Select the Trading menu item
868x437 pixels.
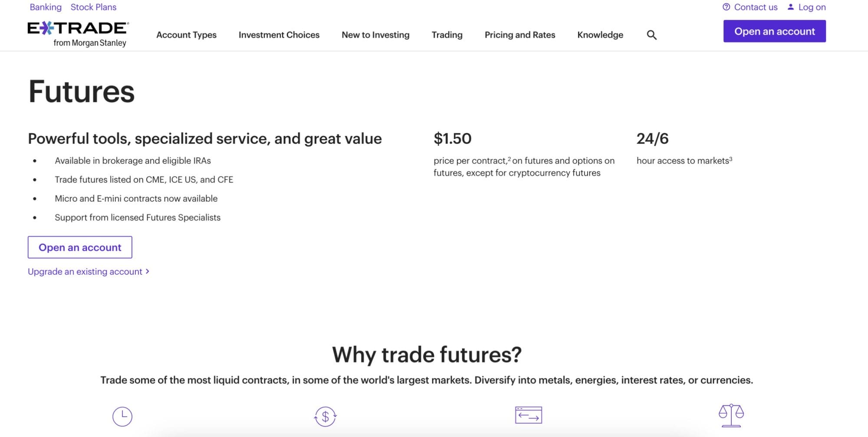click(x=447, y=35)
